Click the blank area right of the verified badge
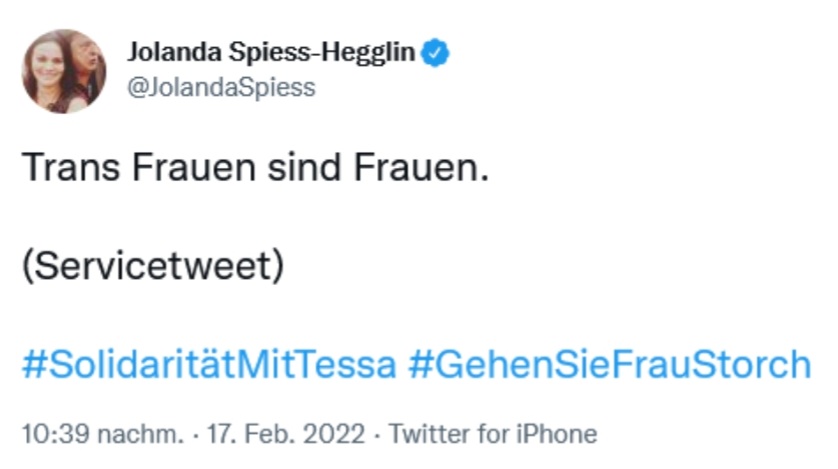 click(x=641, y=52)
